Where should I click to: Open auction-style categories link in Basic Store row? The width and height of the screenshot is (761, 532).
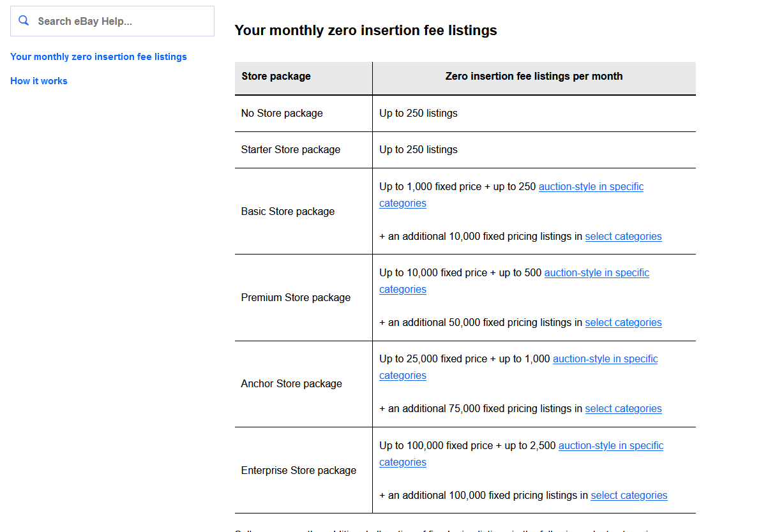pyautogui.click(x=591, y=186)
